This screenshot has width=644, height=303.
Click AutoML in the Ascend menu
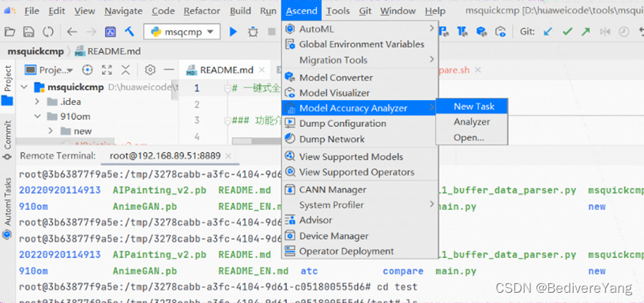pos(360,28)
